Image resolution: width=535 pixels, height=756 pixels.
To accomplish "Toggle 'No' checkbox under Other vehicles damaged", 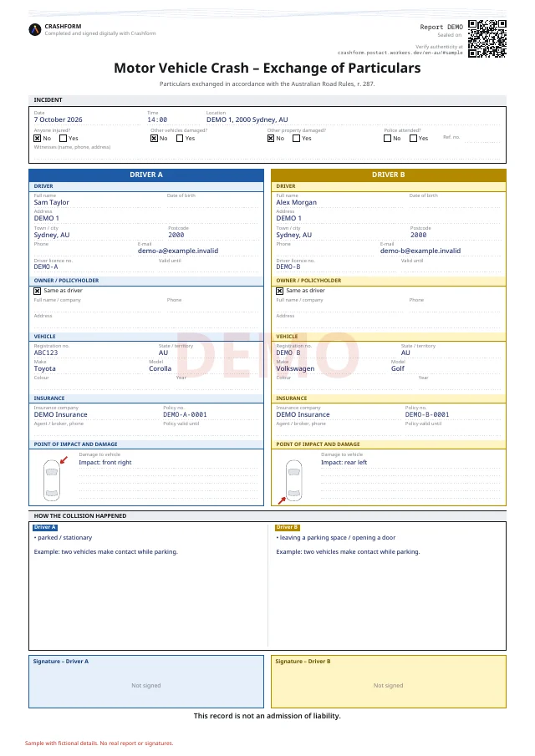I will click(x=154, y=139).
